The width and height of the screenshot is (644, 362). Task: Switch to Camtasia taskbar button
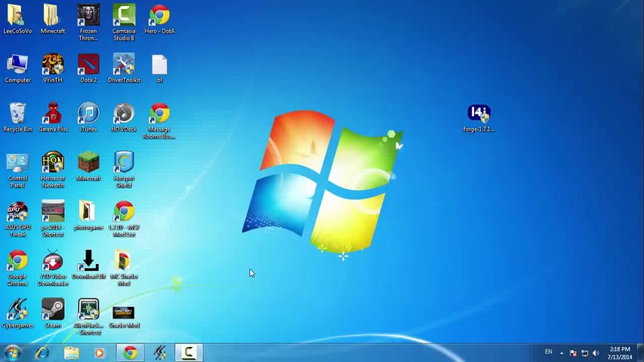pyautogui.click(x=189, y=352)
